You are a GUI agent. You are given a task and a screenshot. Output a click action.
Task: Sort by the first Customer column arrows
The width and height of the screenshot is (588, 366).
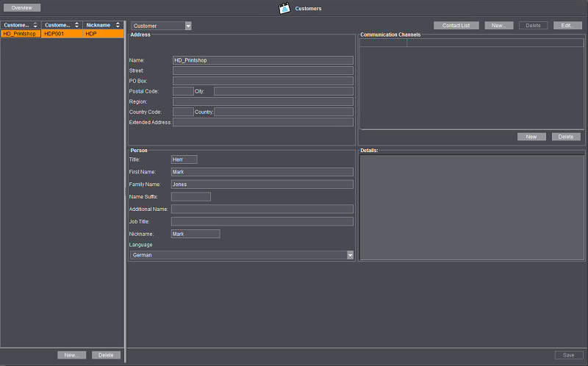coord(35,25)
